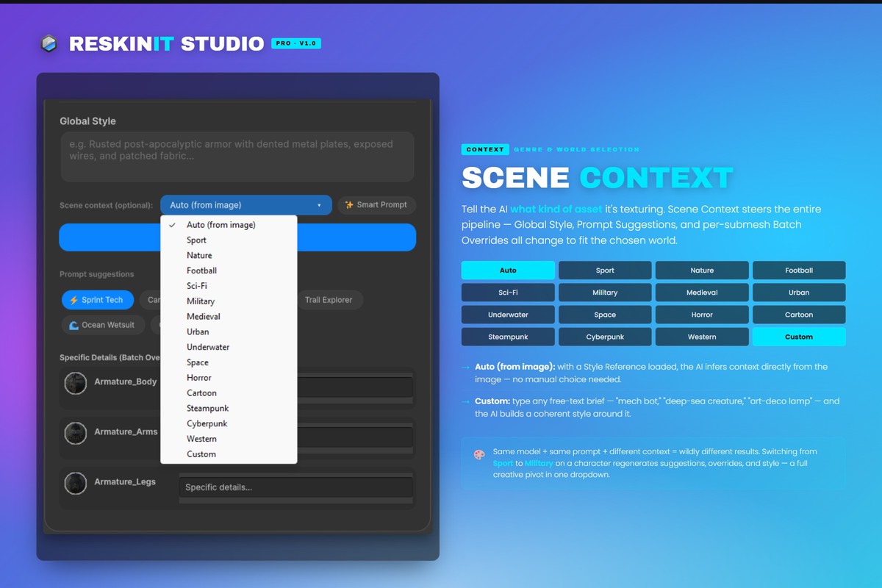Screen dimensions: 882x588
Task: Click the Trail Explorer suggestion chip
Action: (x=329, y=300)
